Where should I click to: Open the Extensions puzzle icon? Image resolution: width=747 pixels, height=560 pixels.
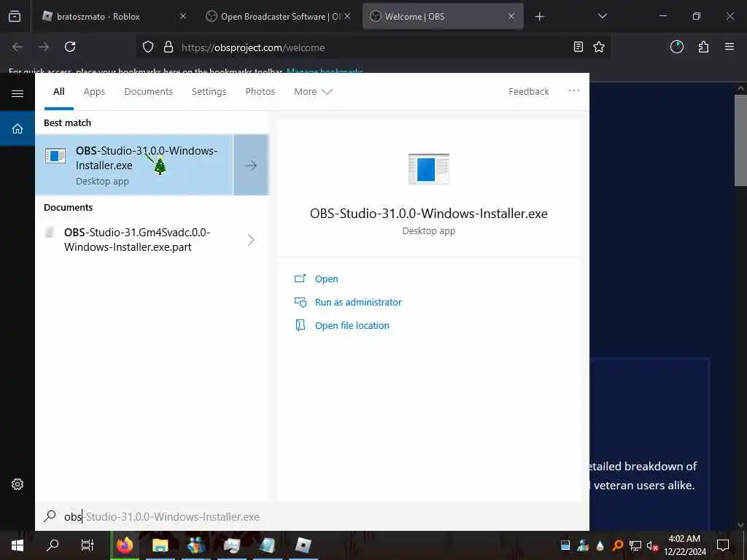[x=703, y=47]
